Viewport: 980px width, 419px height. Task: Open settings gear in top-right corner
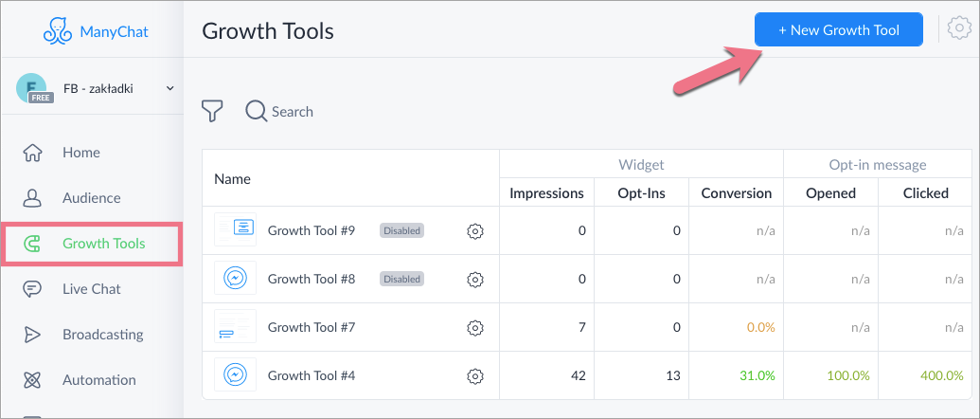[963, 30]
